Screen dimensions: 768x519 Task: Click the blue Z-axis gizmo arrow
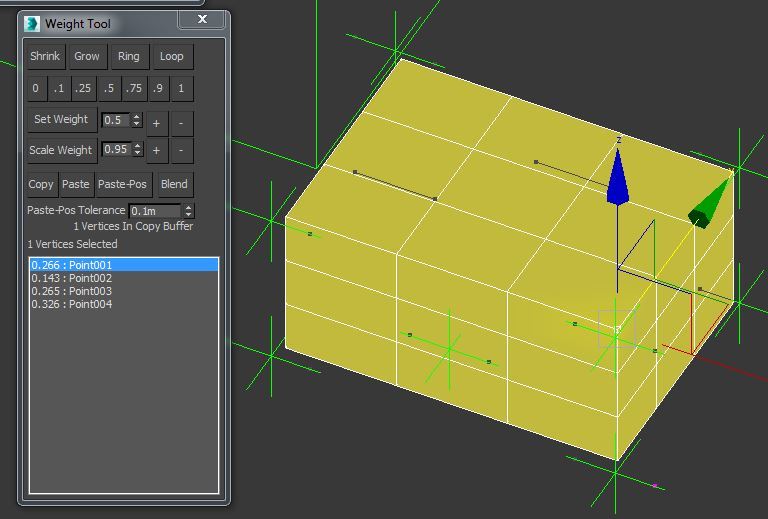pos(618,181)
